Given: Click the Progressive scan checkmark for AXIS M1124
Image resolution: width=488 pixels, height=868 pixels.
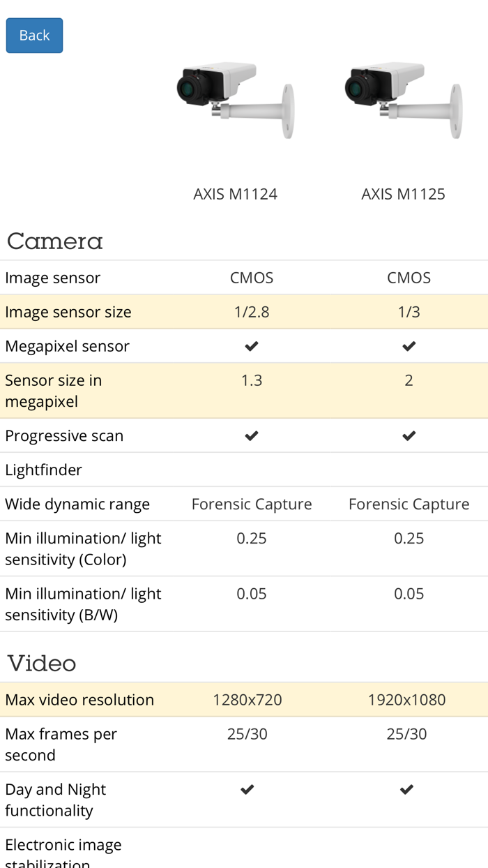Looking at the screenshot, I should [252, 435].
